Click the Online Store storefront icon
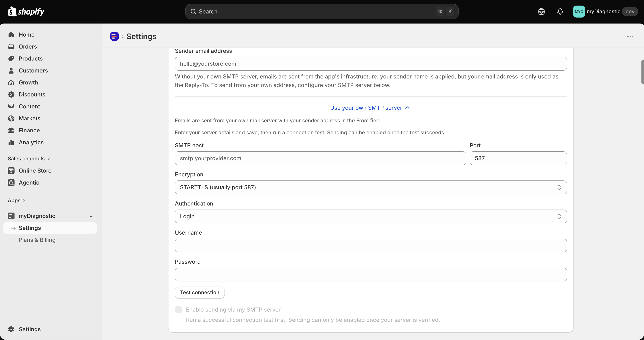 (11, 170)
